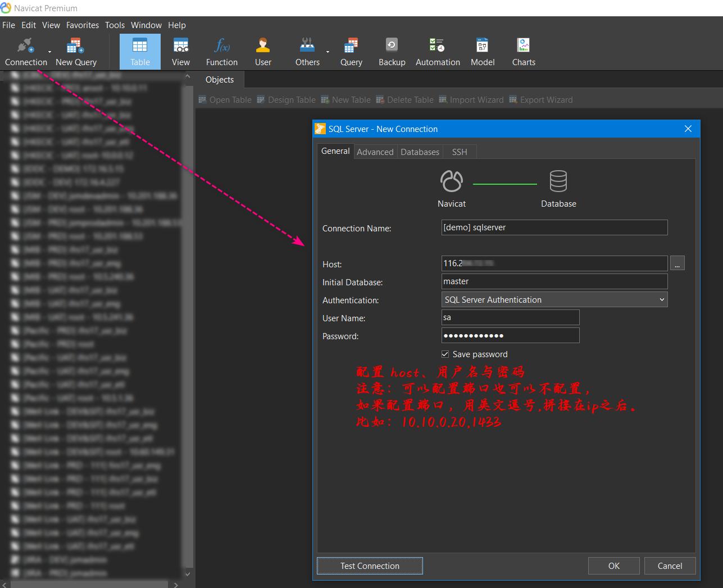Click inside the Connection Name field
Screen dimensions: 723x588
pos(554,227)
